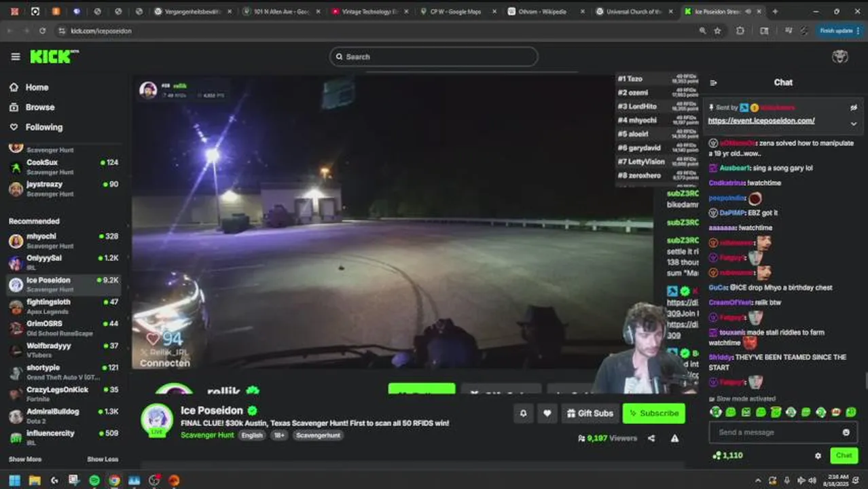This screenshot has width=868, height=489.
Task: Switch to the Vintage Technology tab
Action: click(x=370, y=12)
